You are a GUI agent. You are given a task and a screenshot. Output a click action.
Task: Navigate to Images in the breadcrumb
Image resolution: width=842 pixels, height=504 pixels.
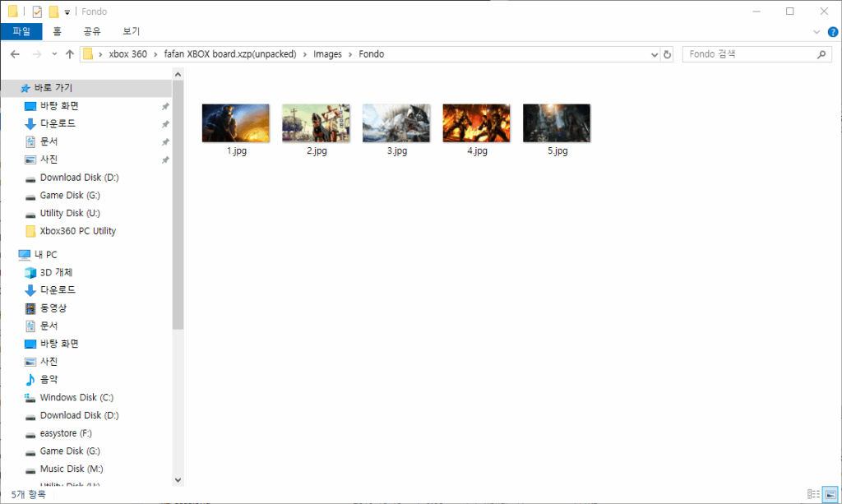(x=327, y=54)
